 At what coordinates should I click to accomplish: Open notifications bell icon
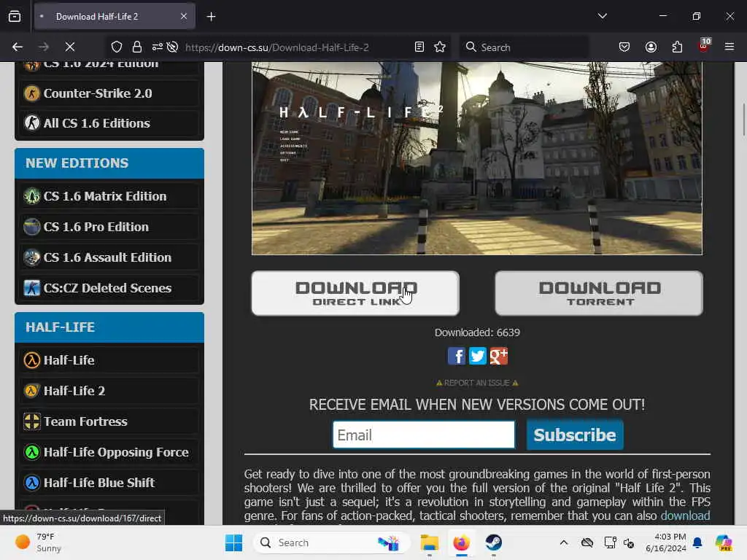coord(697,542)
